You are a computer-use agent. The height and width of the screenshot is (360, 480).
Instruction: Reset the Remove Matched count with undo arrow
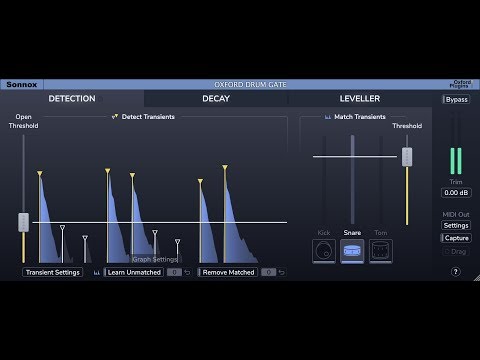click(x=282, y=272)
